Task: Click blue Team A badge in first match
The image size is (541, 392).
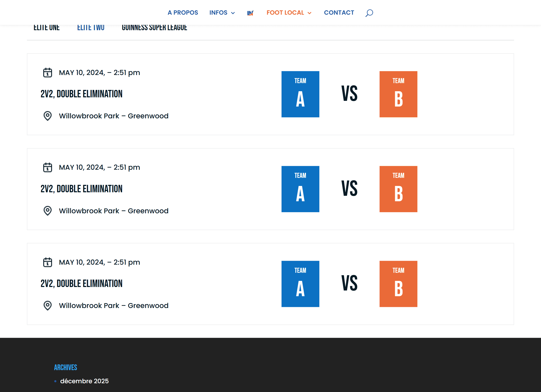Action: (300, 94)
